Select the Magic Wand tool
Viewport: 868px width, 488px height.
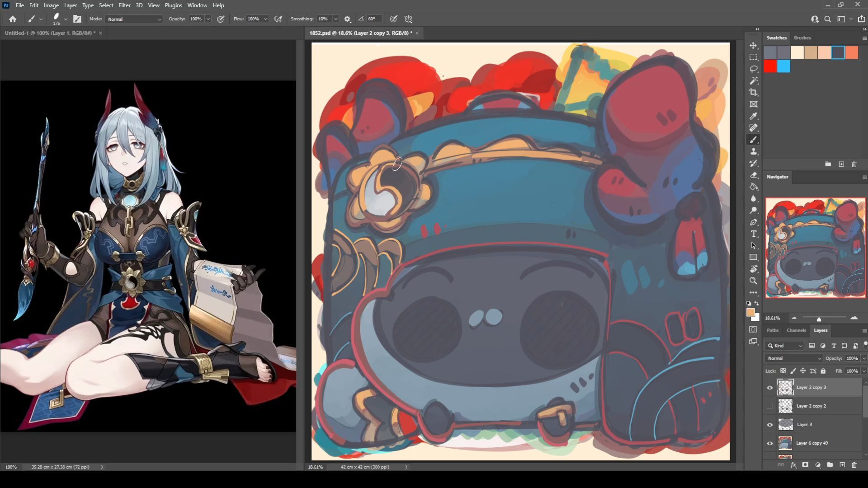pyautogui.click(x=753, y=81)
